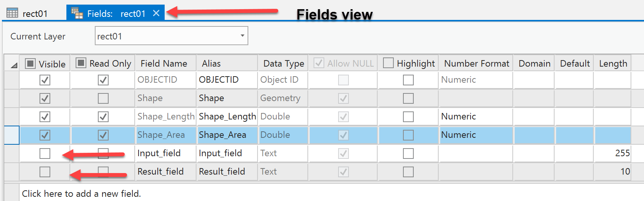Sort by the Field Name column header
The width and height of the screenshot is (644, 201).
tap(164, 63)
